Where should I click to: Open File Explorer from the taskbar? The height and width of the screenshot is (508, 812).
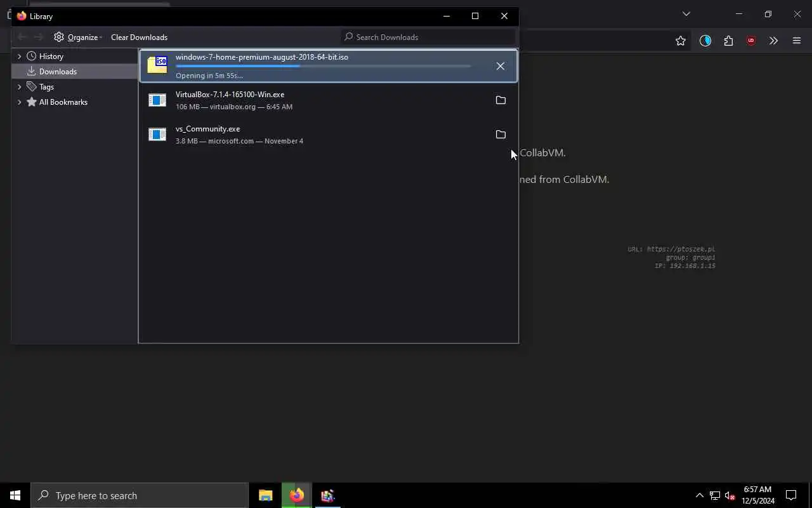click(266, 495)
